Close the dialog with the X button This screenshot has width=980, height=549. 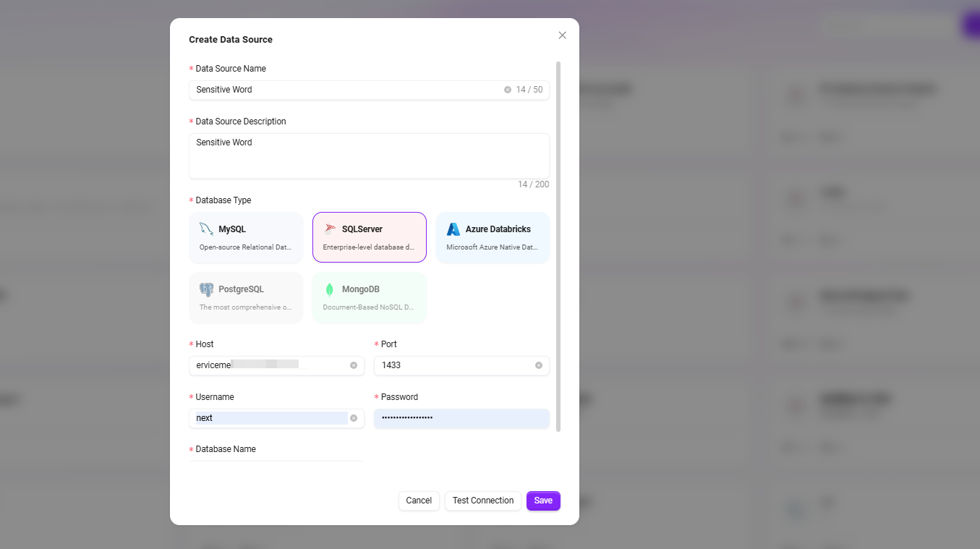[563, 35]
